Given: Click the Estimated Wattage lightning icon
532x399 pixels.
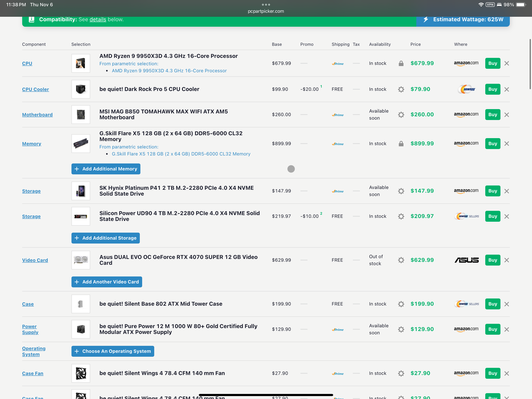Looking at the screenshot, I should (426, 19).
